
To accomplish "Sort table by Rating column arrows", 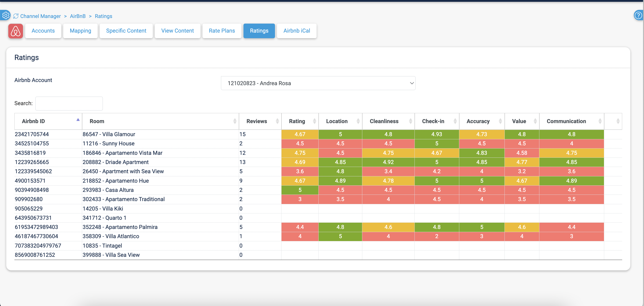I will coord(315,121).
